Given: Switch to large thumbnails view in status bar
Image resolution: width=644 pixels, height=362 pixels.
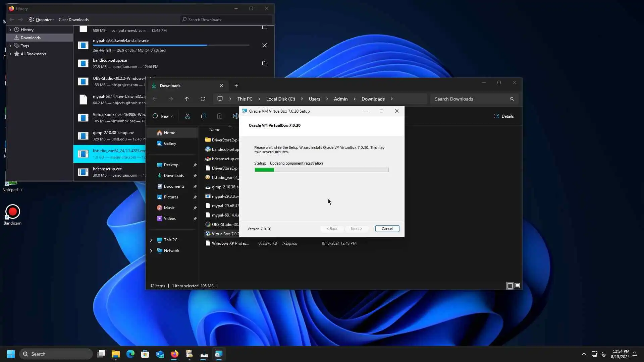Looking at the screenshot, I should (517, 286).
